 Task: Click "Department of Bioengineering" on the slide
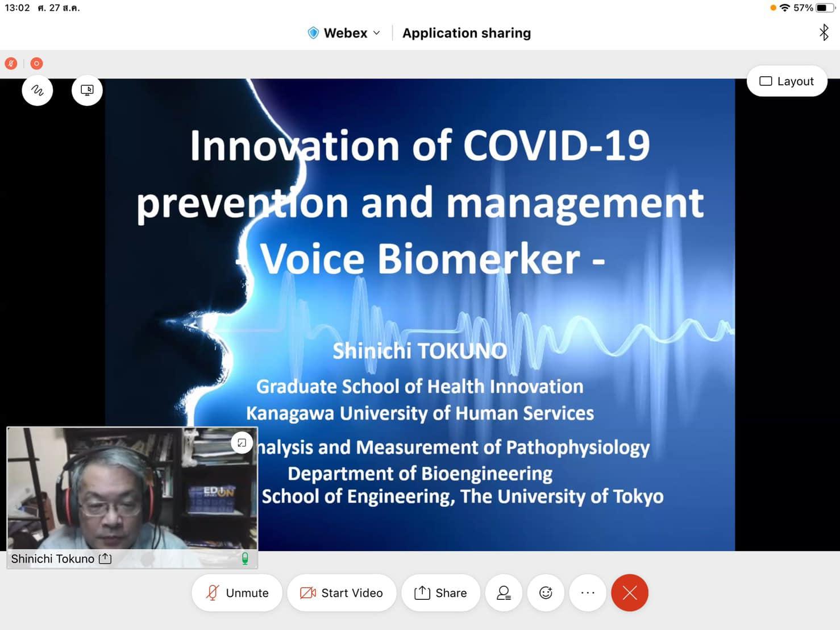[x=420, y=474]
